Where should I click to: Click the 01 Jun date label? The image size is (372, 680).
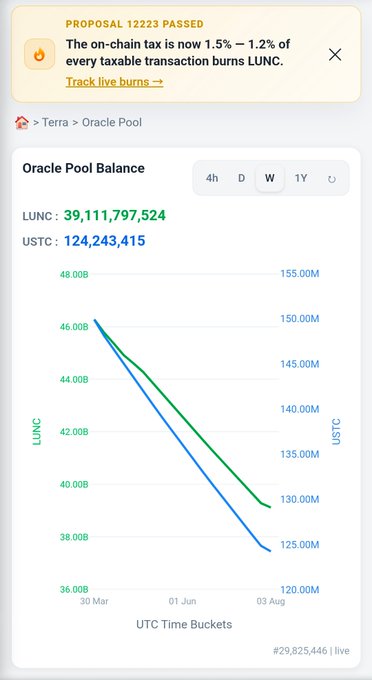[x=183, y=601]
